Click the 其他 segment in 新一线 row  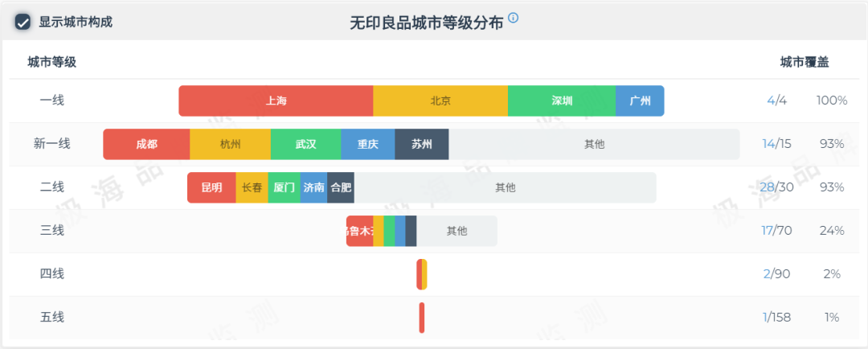594,144
